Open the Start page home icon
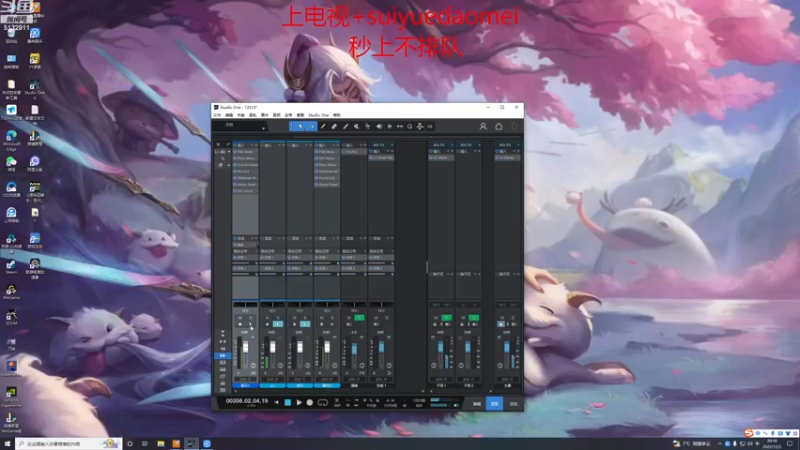The height and width of the screenshot is (450, 800). coord(498,127)
